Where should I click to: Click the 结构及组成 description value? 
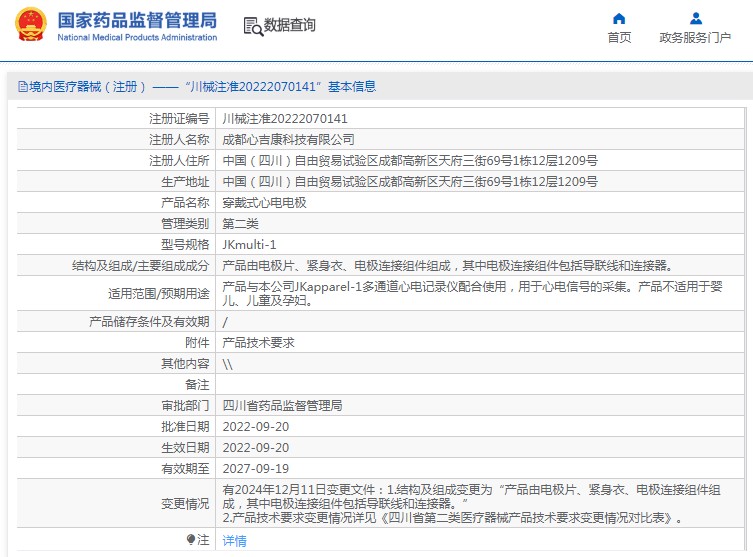tap(447, 266)
